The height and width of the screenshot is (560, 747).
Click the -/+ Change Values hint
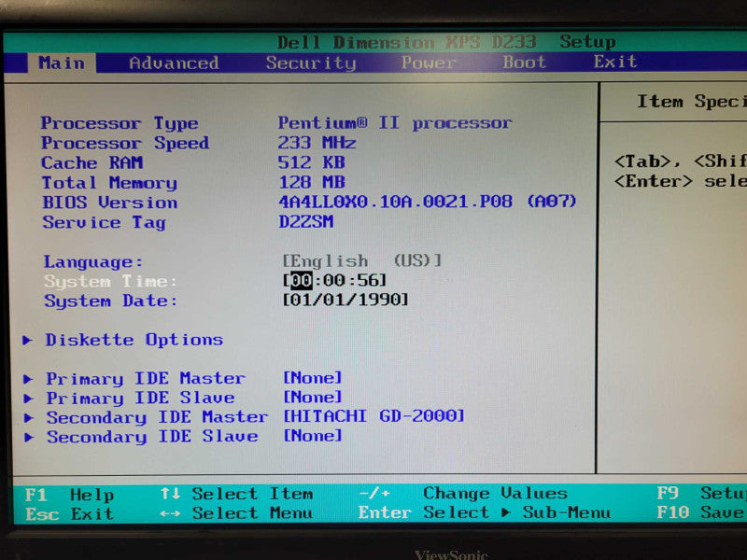pyautogui.click(x=463, y=494)
